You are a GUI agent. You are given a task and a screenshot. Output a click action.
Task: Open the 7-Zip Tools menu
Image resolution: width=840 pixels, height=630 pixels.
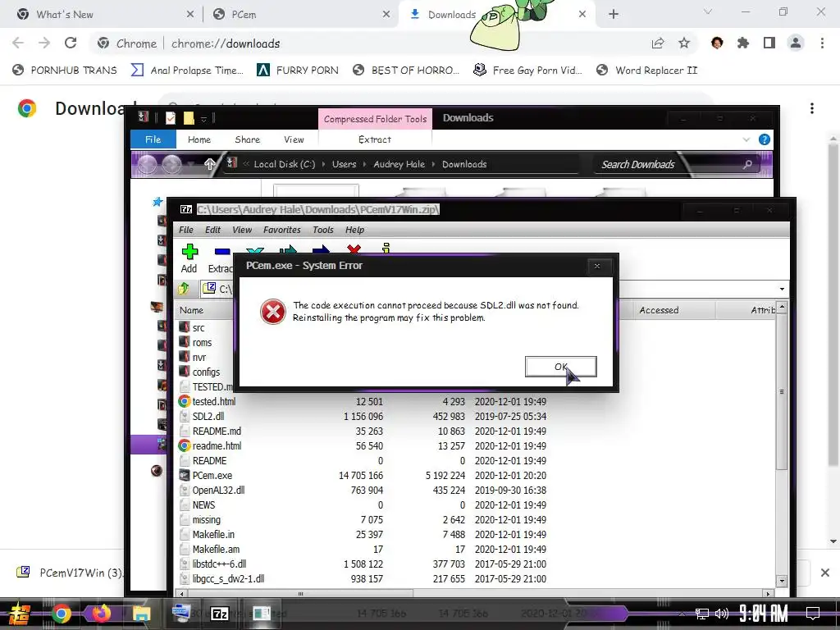[x=323, y=230]
